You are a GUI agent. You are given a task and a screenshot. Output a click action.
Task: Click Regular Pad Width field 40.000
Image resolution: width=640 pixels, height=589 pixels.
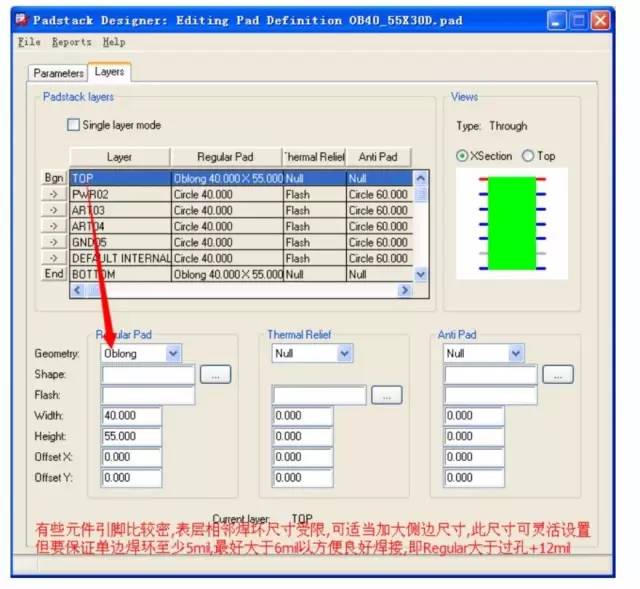[131, 416]
